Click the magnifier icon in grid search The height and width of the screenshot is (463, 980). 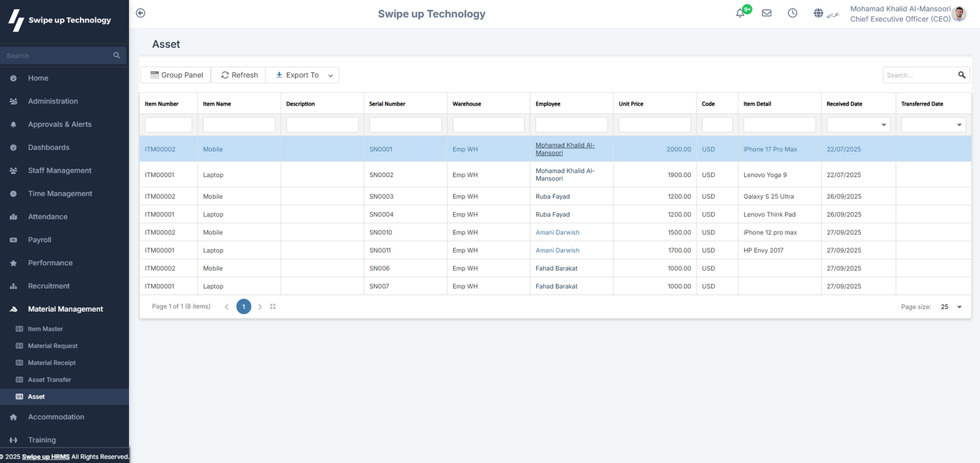[962, 75]
